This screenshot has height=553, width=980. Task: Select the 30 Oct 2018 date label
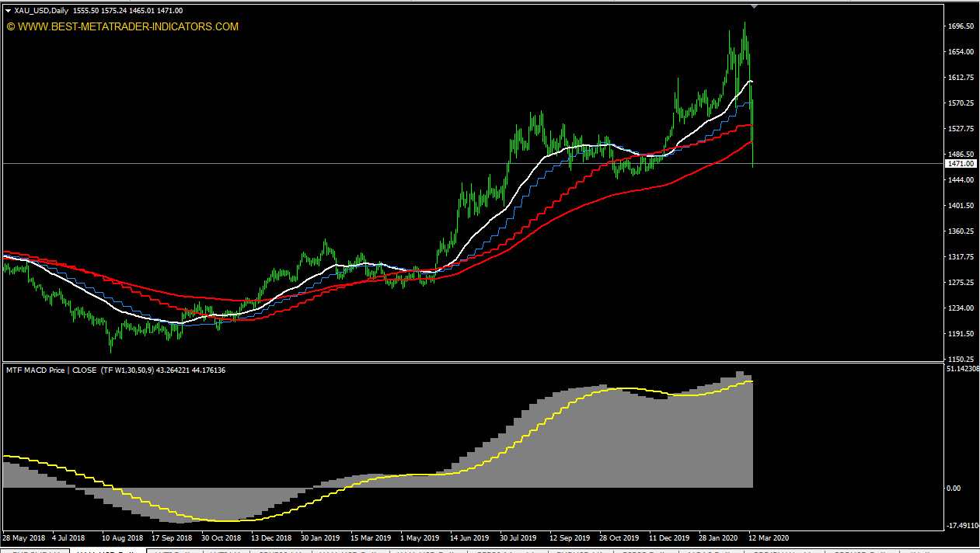(222, 537)
